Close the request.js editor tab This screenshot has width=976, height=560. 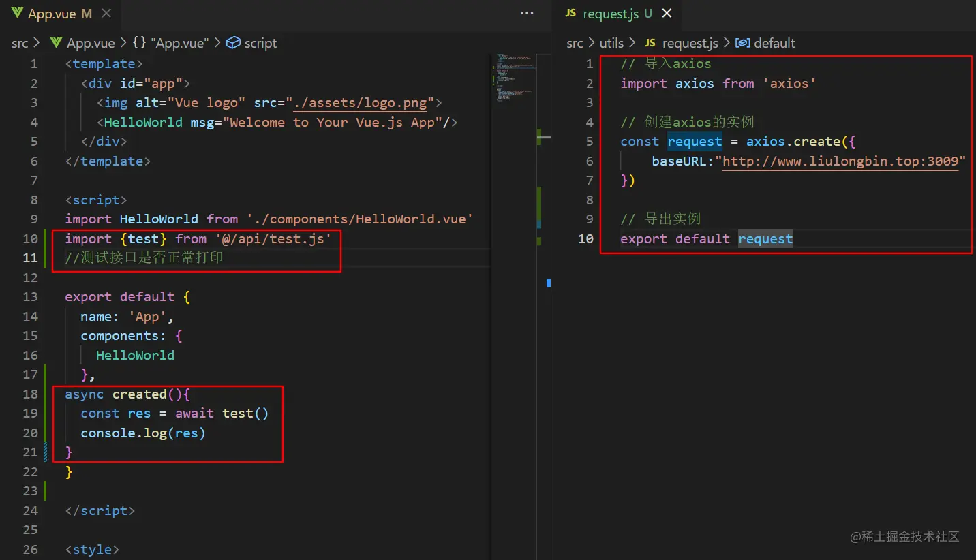[x=667, y=13]
